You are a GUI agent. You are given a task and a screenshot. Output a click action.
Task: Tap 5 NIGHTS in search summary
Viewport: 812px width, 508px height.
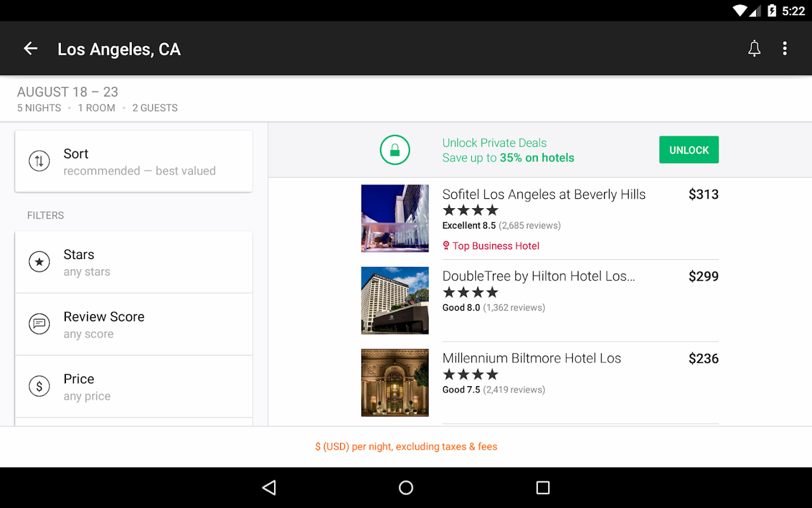point(39,108)
